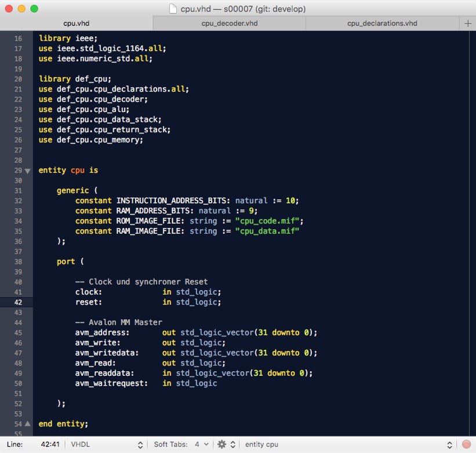
Task: Click line number 42 in the gutter
Action: tap(18, 302)
